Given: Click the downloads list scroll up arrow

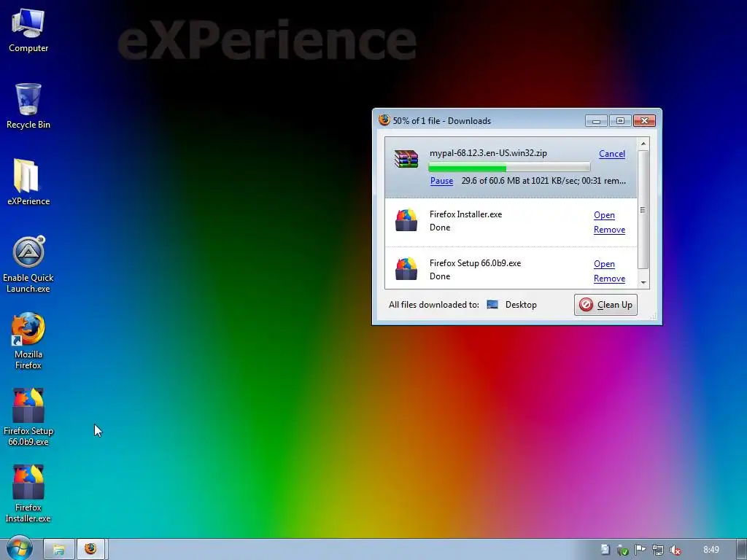Looking at the screenshot, I should coord(643,144).
